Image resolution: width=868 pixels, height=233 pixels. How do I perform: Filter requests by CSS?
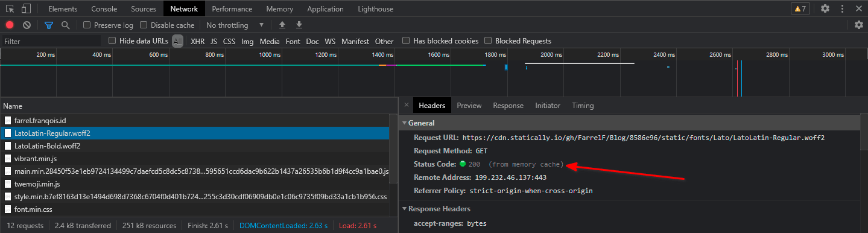(x=229, y=41)
